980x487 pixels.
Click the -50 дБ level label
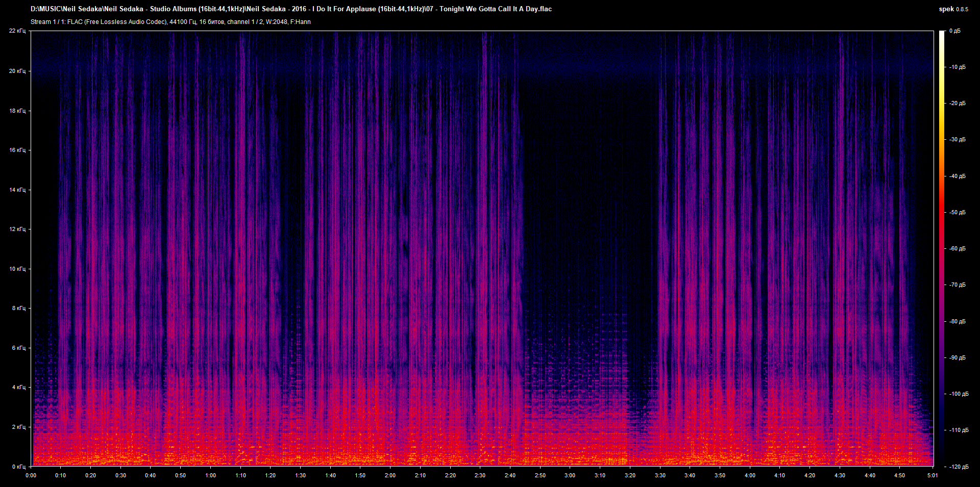coord(957,212)
